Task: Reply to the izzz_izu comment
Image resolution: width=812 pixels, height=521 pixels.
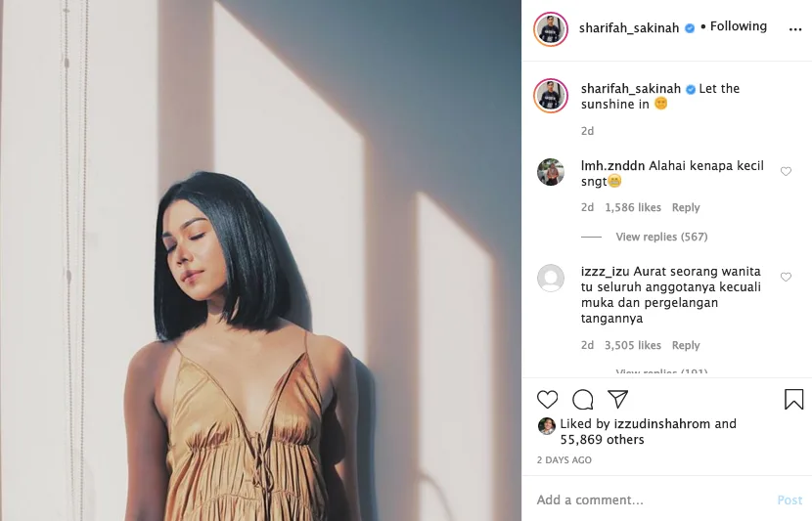Action: [x=686, y=345]
